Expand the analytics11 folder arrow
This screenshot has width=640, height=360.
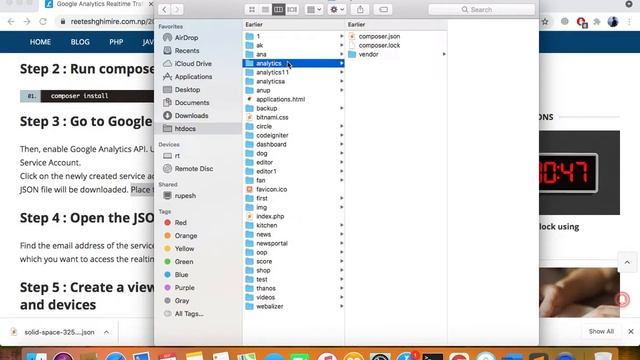(341, 72)
